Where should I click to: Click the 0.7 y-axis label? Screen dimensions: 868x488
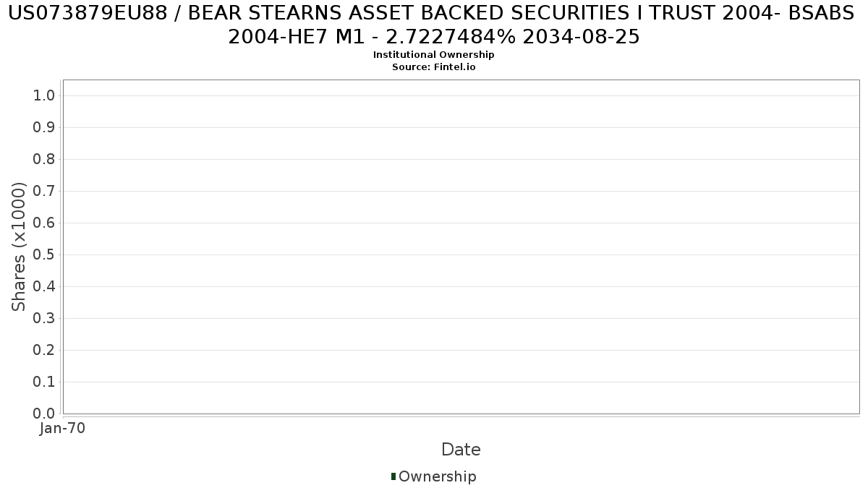pos(44,191)
